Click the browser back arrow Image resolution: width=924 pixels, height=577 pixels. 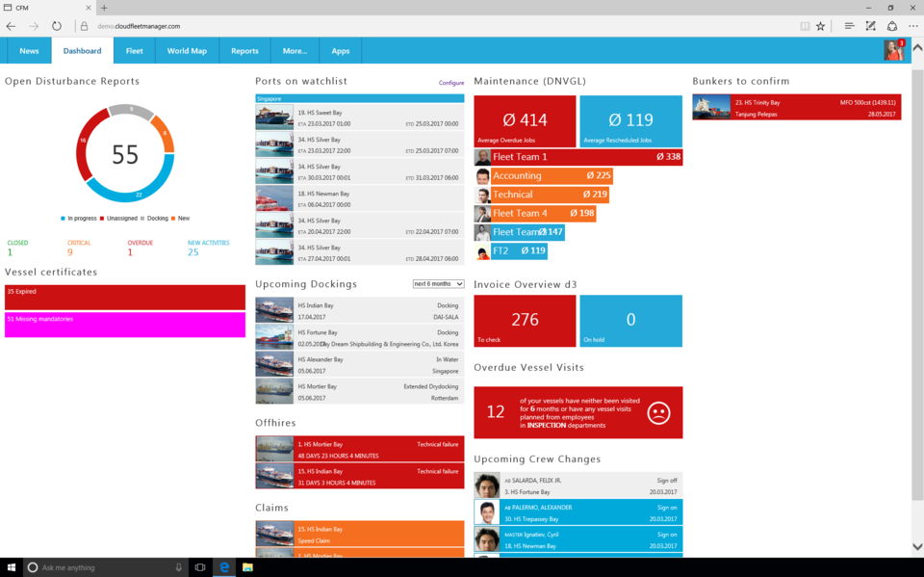coord(11,26)
